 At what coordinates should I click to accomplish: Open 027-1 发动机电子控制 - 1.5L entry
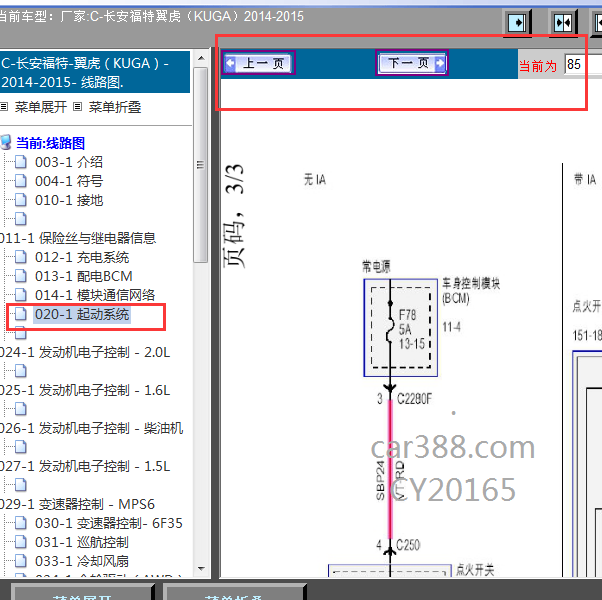(85, 466)
